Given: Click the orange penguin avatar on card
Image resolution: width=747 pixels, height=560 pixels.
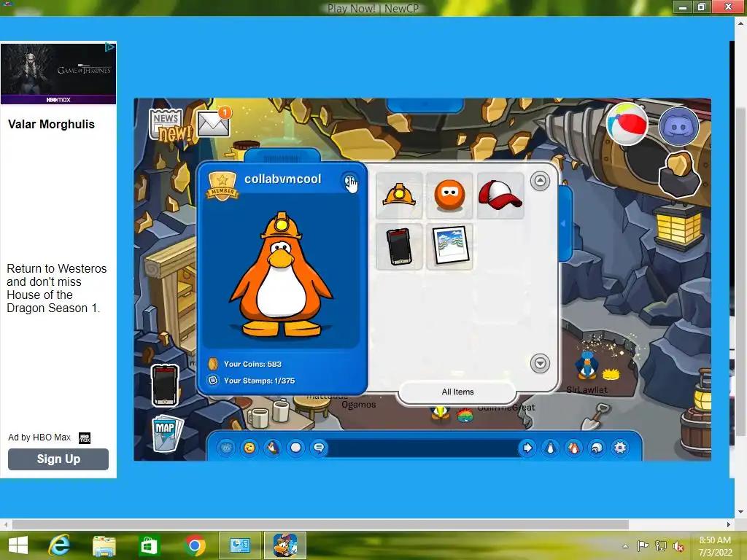Looking at the screenshot, I should click(281, 275).
